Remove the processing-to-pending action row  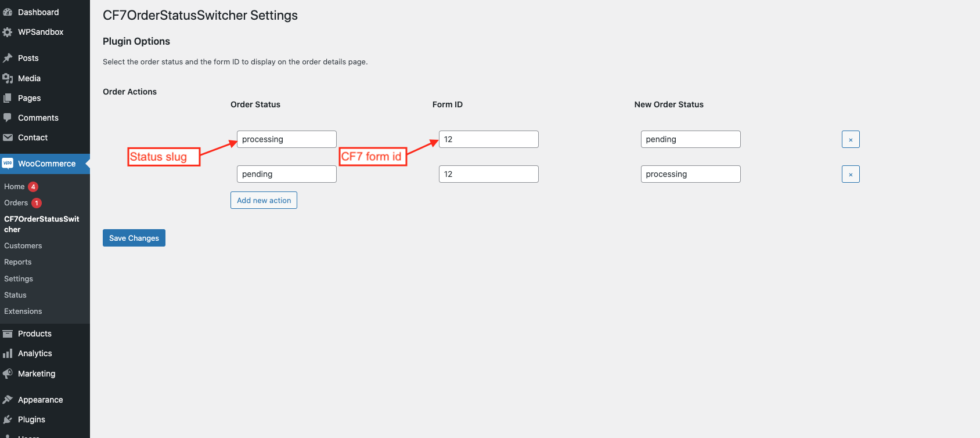point(851,139)
